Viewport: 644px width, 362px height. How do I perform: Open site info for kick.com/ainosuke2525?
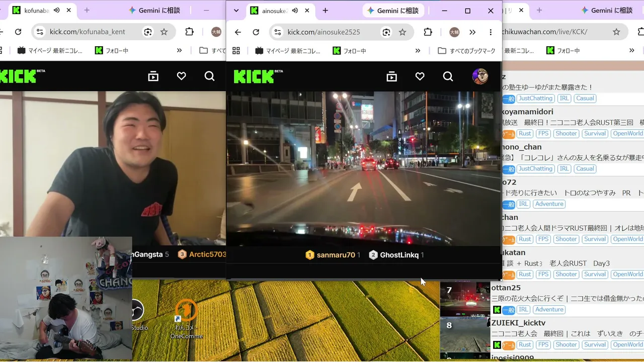[277, 32]
